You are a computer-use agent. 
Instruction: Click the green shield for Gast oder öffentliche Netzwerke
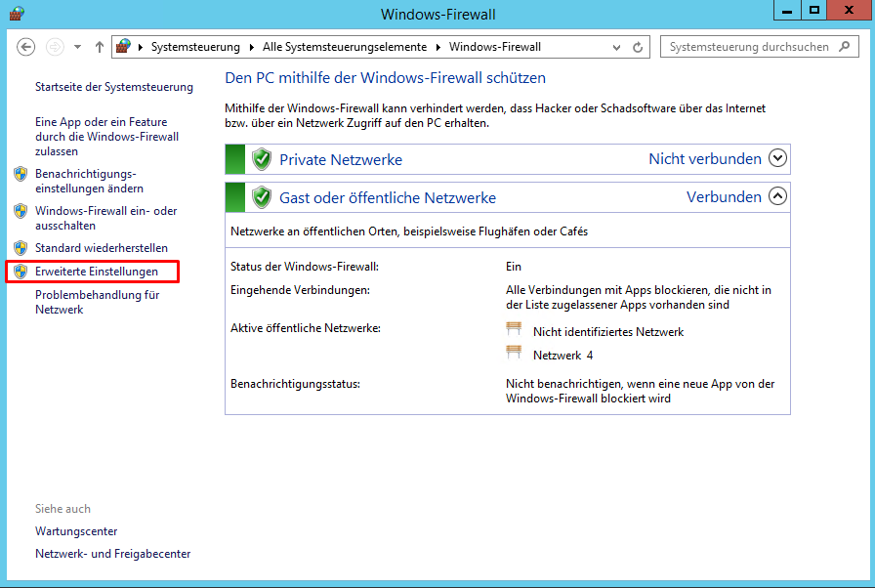coord(262,196)
